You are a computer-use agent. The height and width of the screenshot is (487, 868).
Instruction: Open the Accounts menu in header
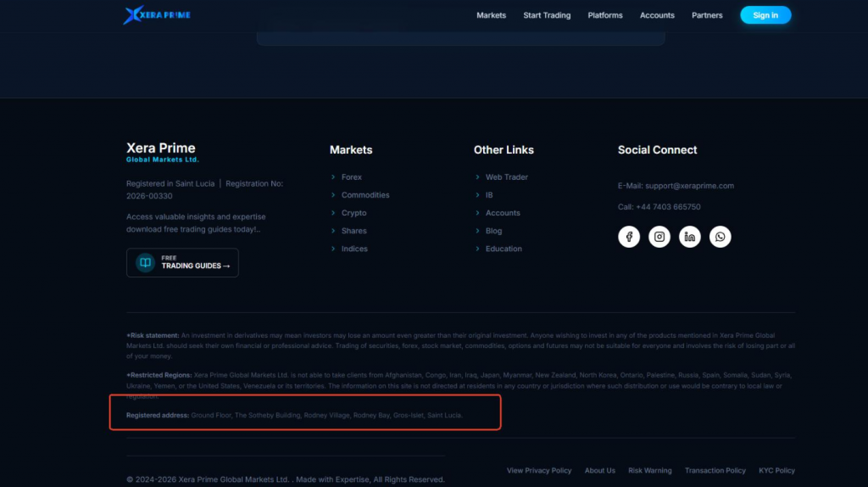coord(657,15)
